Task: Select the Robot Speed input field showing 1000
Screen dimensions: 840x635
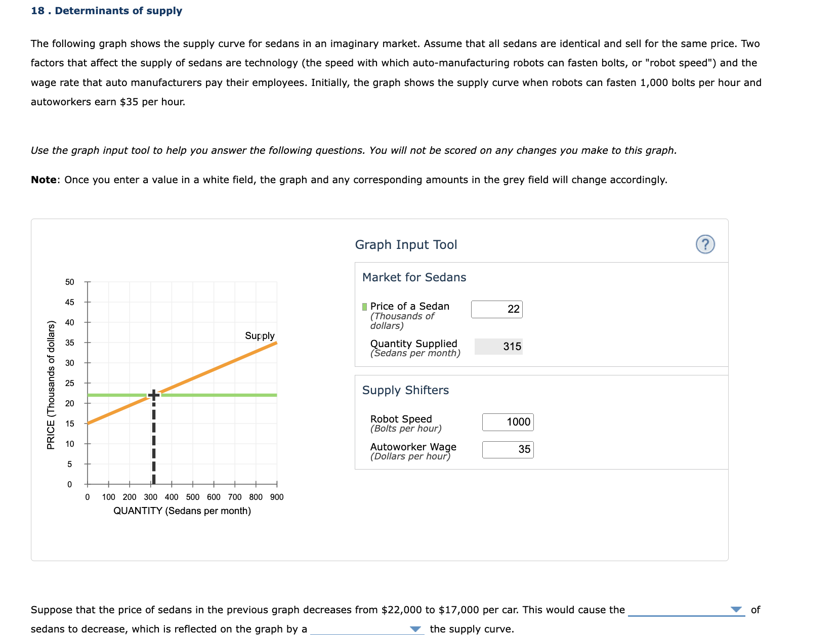Action: click(508, 422)
